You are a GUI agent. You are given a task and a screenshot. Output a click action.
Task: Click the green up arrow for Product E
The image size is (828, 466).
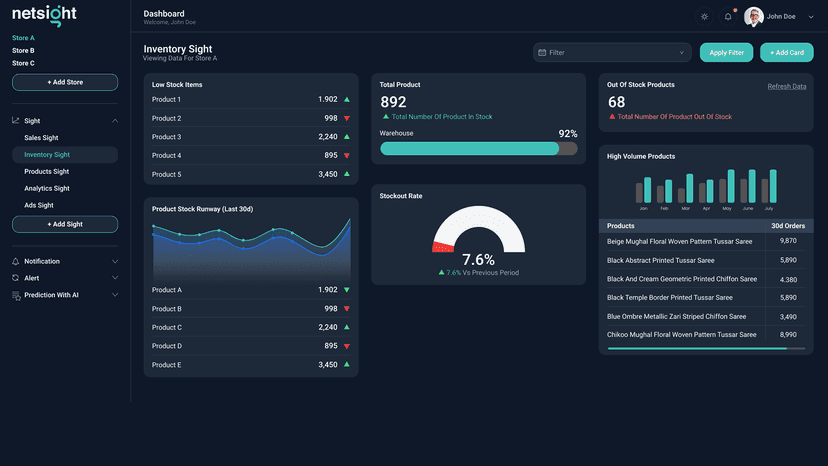click(x=347, y=365)
